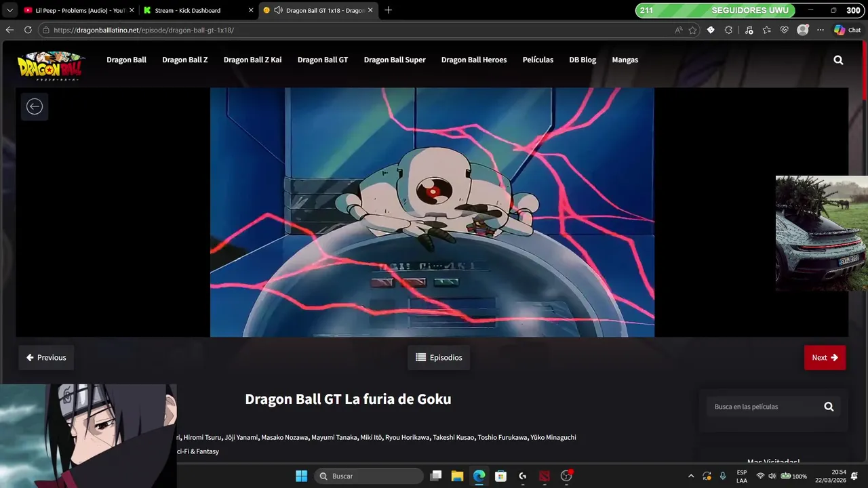Click the Masako Nozawa cast link

[285, 437]
